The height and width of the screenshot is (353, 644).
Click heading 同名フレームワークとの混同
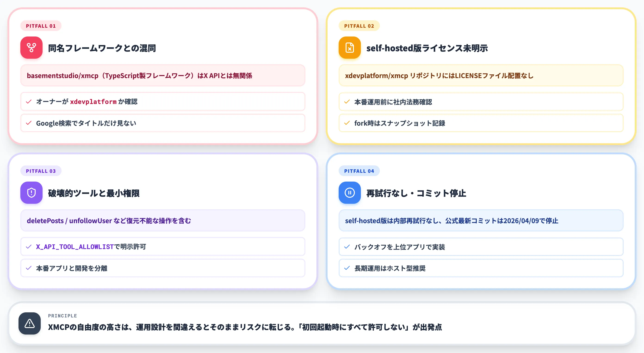click(102, 48)
